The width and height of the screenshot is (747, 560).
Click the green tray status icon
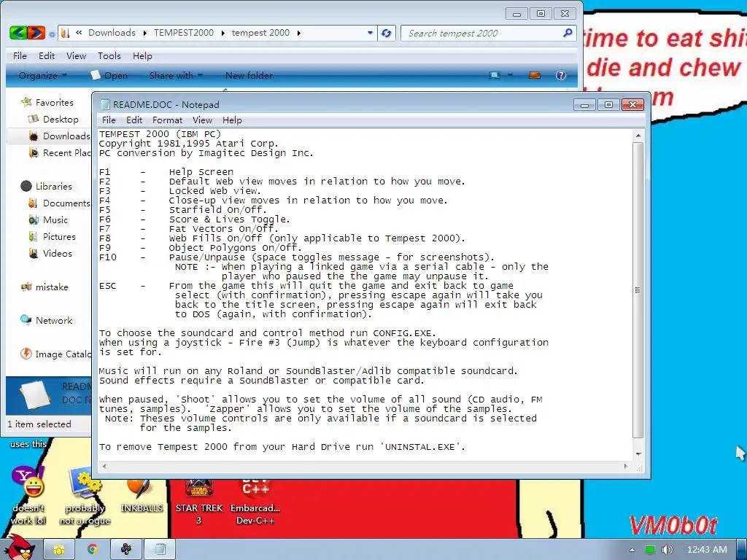[649, 550]
